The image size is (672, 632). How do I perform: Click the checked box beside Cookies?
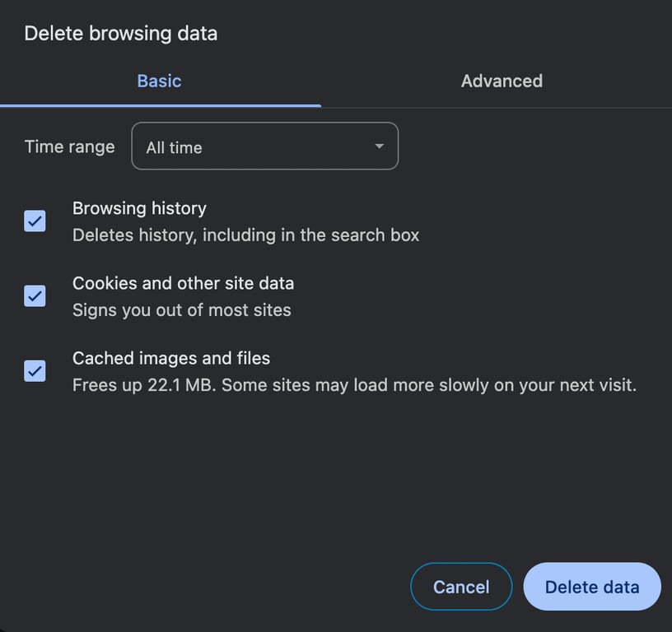tap(35, 295)
